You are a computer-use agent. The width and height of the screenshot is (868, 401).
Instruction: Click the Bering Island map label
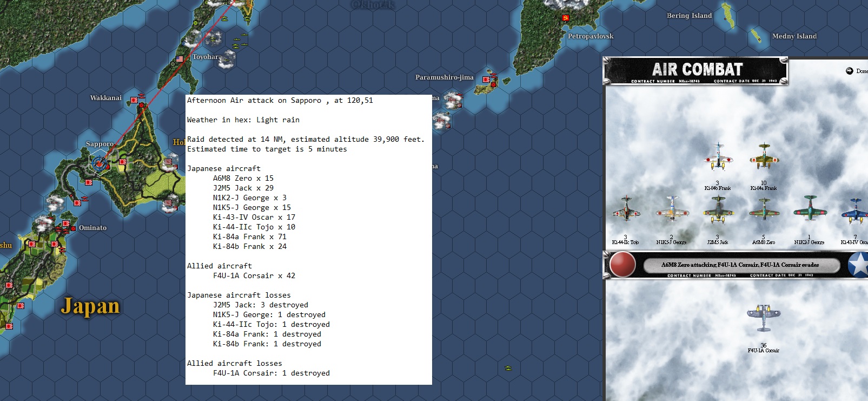(690, 16)
